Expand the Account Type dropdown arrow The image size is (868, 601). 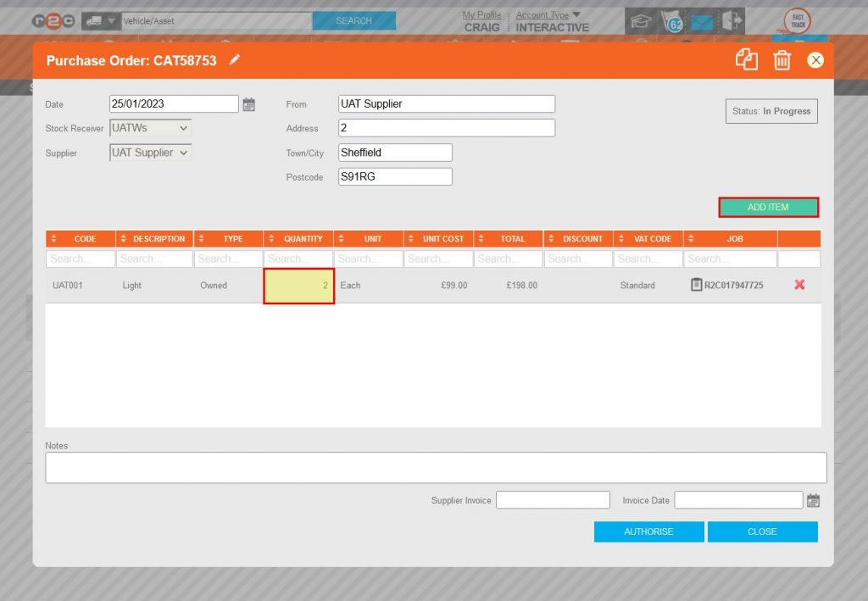(577, 14)
